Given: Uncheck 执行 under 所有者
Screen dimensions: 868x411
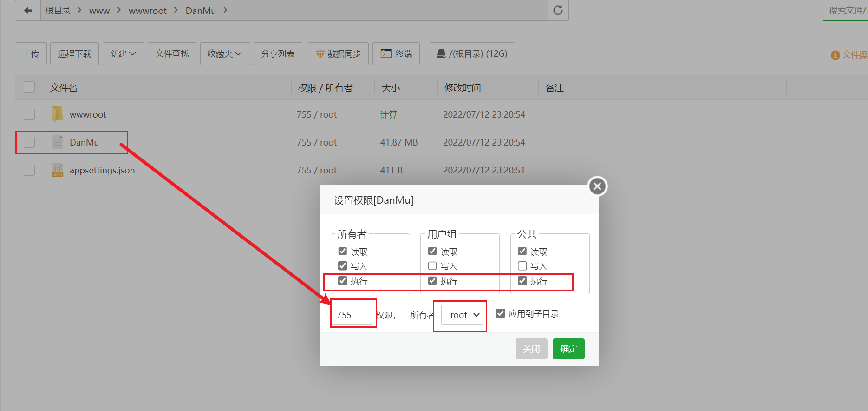Looking at the screenshot, I should tap(343, 280).
